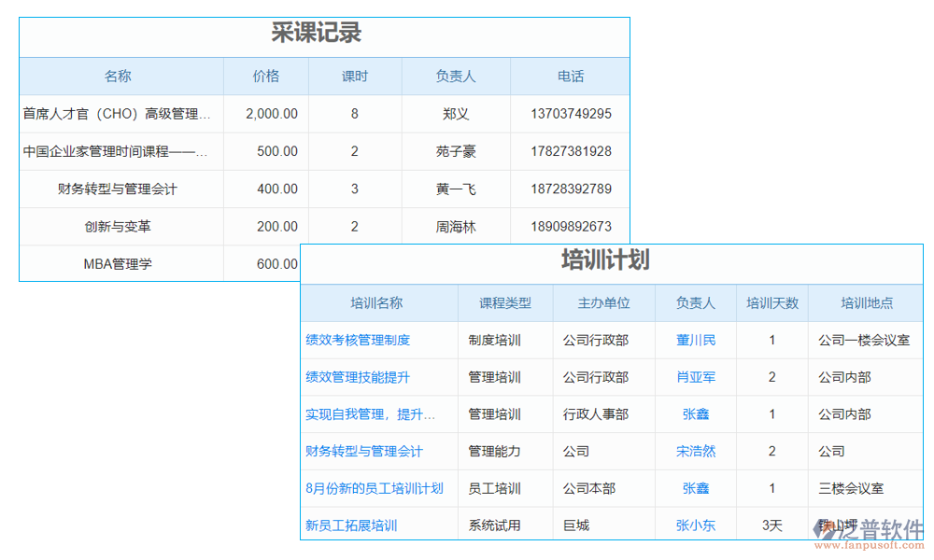Select the MBA管理学 course row

tap(119, 263)
